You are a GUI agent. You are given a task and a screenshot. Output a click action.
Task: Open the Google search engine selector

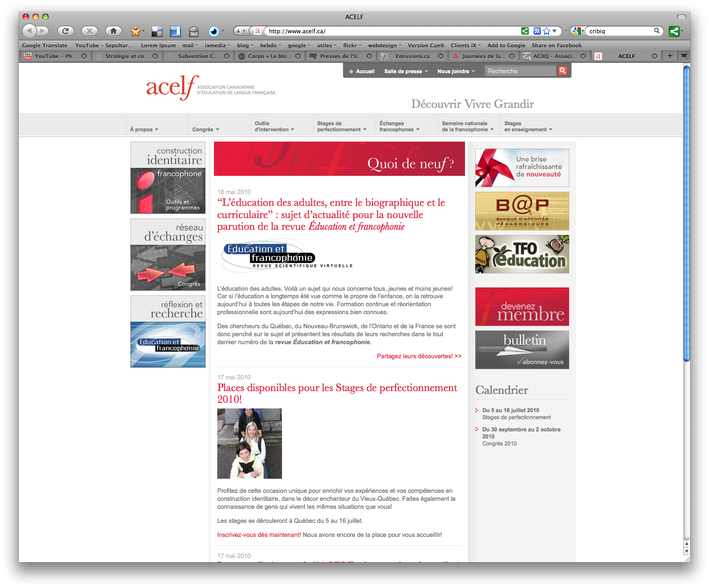[x=579, y=31]
